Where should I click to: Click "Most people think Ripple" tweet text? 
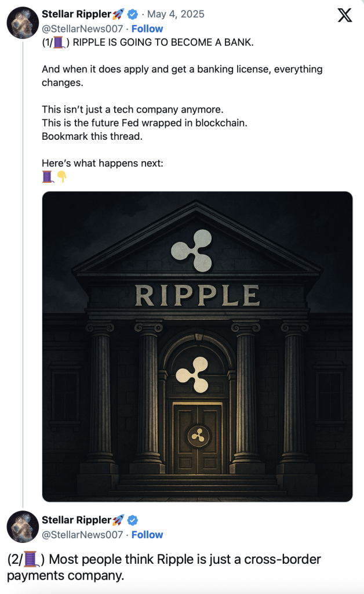tap(164, 567)
